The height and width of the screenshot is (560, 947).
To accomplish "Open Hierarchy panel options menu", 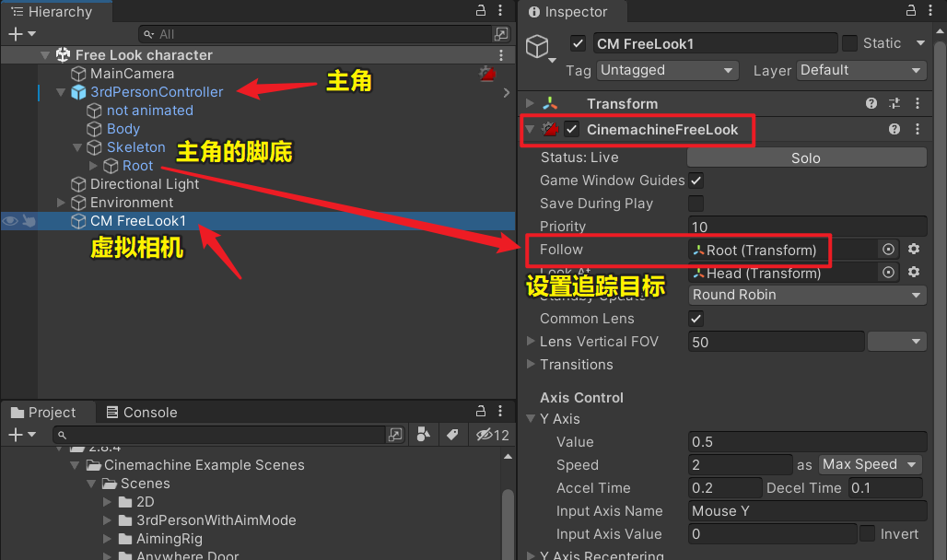I will (500, 10).
